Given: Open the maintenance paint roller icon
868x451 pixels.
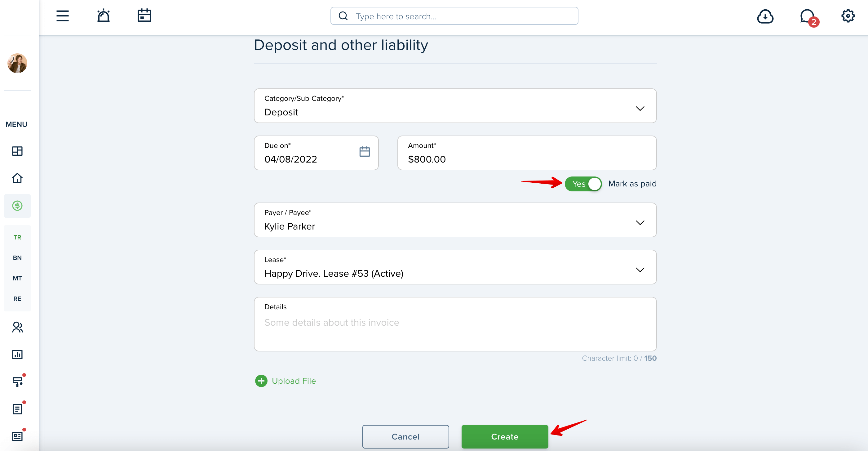Looking at the screenshot, I should point(18,381).
